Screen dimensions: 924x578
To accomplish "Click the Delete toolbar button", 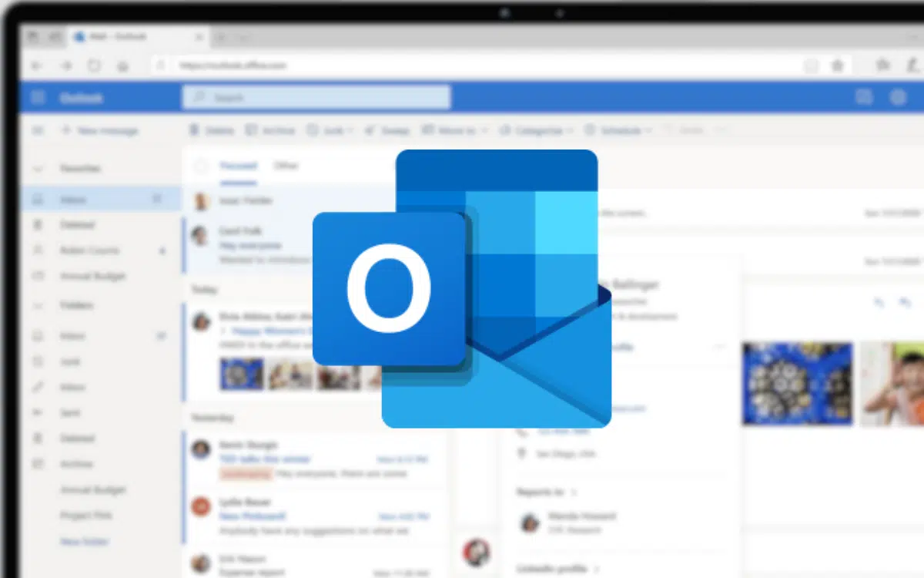I will coord(210,131).
